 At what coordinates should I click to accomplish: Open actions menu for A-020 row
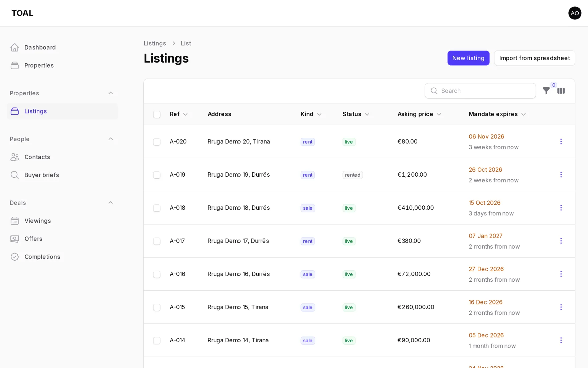(561, 142)
